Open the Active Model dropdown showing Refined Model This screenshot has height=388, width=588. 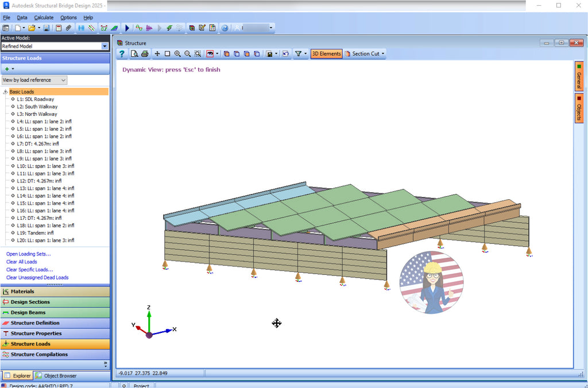[104, 46]
